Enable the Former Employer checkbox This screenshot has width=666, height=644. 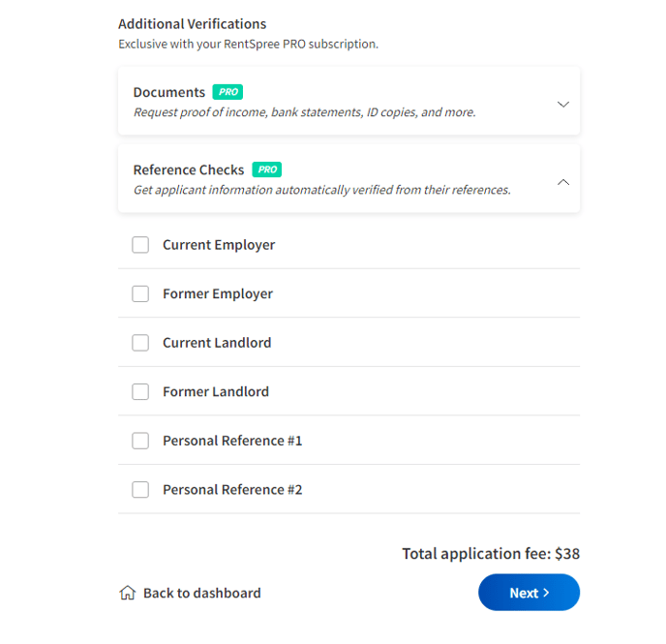140,293
